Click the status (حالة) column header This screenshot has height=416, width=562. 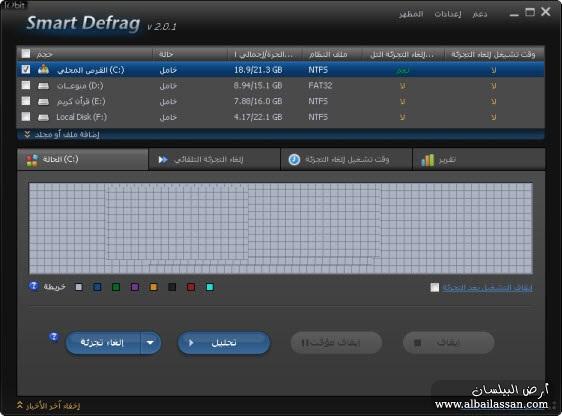[190, 54]
